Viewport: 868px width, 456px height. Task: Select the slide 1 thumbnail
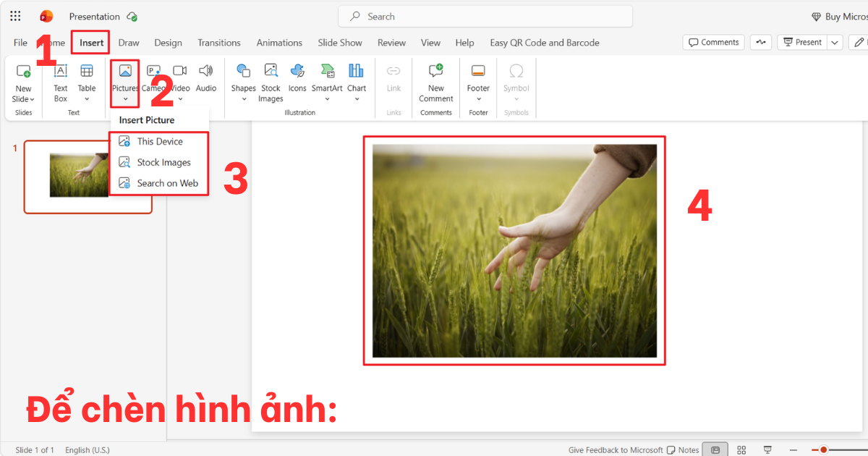[88, 177]
